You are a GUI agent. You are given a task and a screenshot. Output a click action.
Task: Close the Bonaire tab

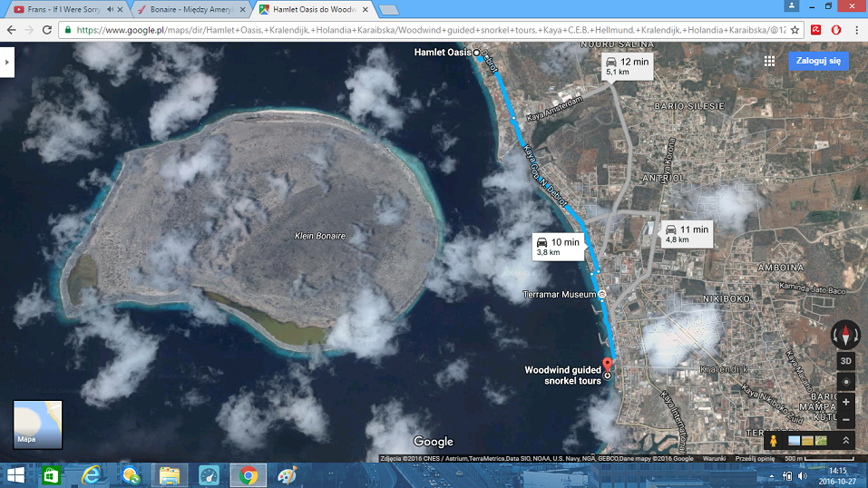coord(242,9)
